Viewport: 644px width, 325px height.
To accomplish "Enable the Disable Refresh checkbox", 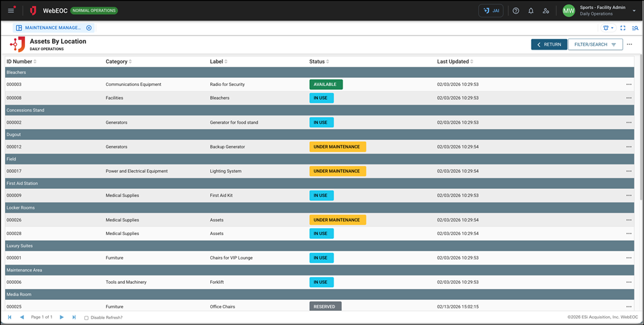I will tap(86, 318).
